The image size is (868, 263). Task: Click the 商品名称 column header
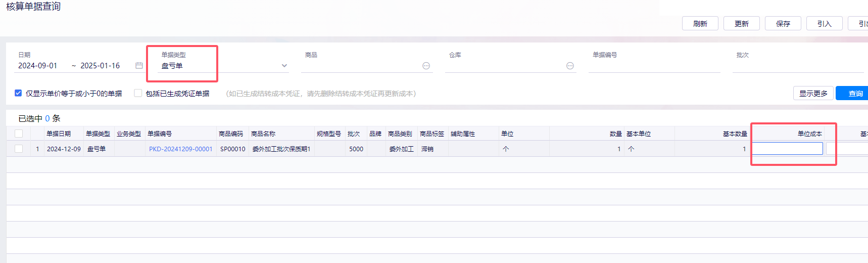263,134
